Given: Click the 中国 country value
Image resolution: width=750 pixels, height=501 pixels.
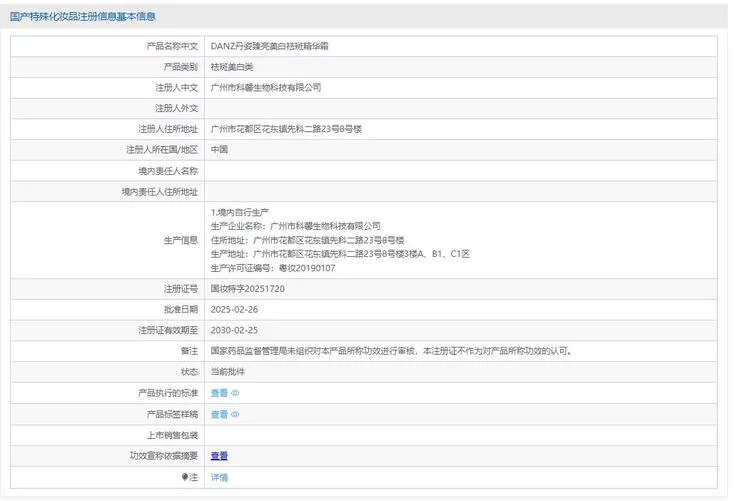Looking at the screenshot, I should click(219, 150).
